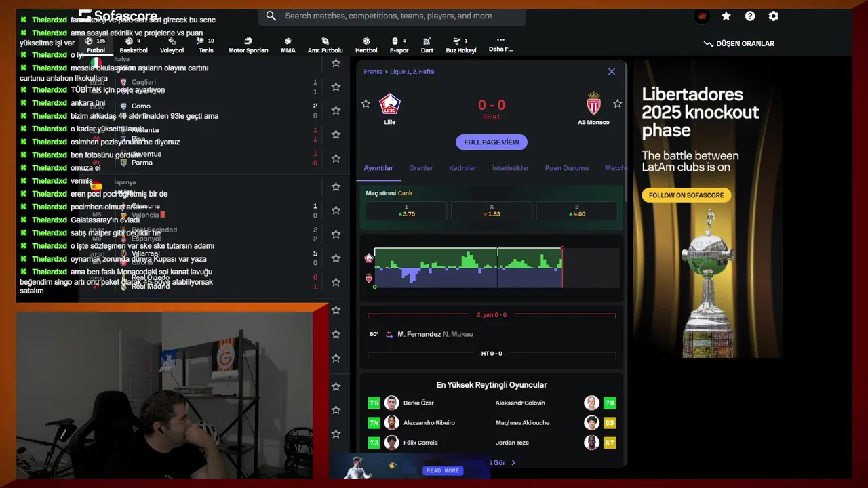Switch to Basketbol sport category
The width and height of the screenshot is (868, 488).
click(x=134, y=45)
